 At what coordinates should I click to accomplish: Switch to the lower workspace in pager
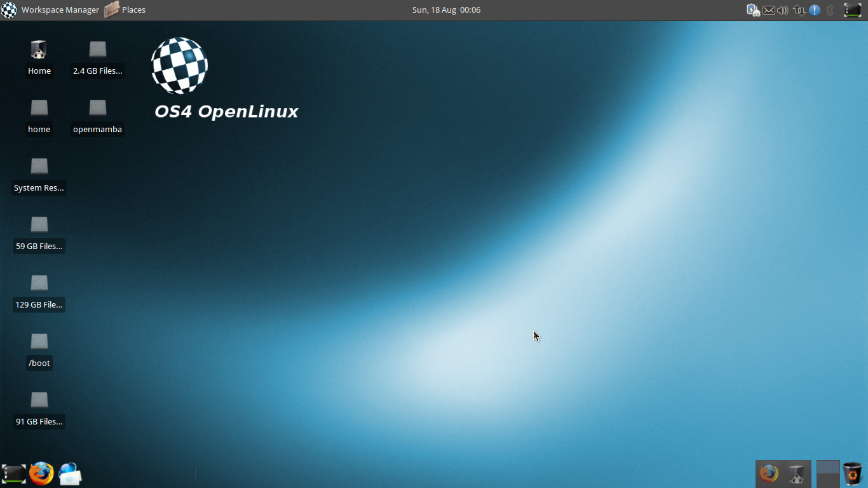coord(828,480)
